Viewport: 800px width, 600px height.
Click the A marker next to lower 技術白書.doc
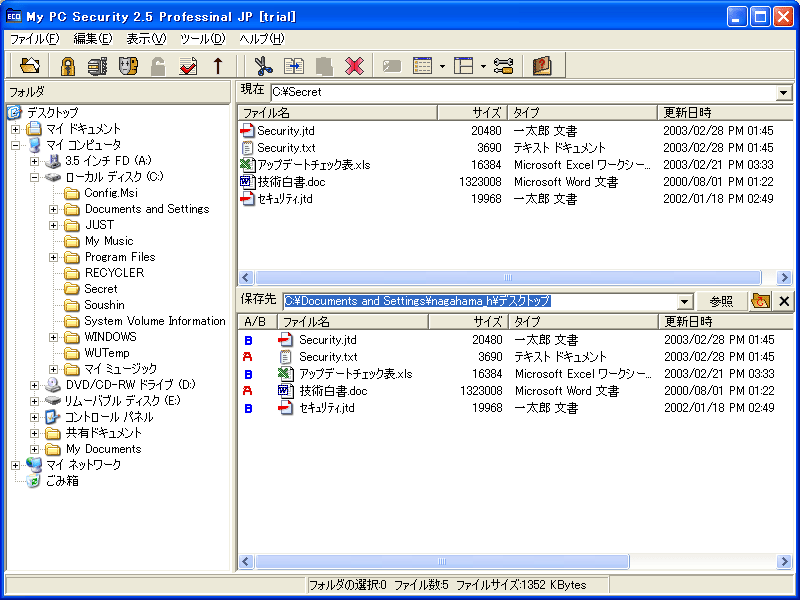248,391
